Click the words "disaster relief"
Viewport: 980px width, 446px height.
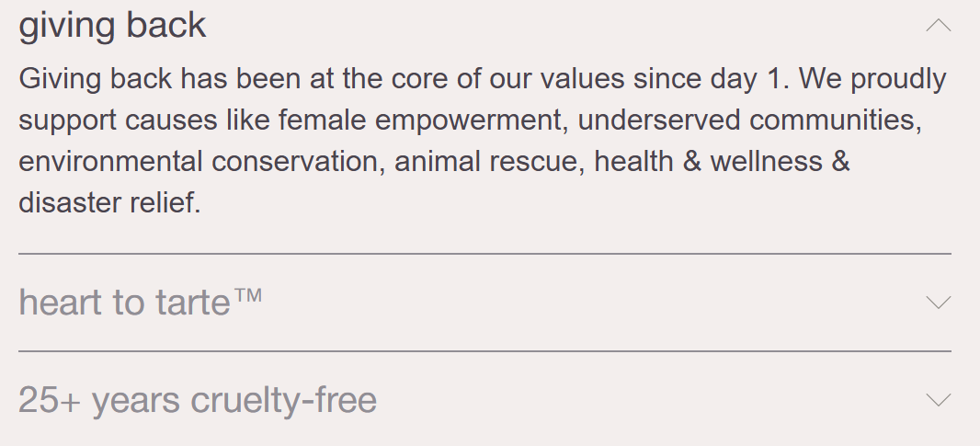(x=108, y=202)
